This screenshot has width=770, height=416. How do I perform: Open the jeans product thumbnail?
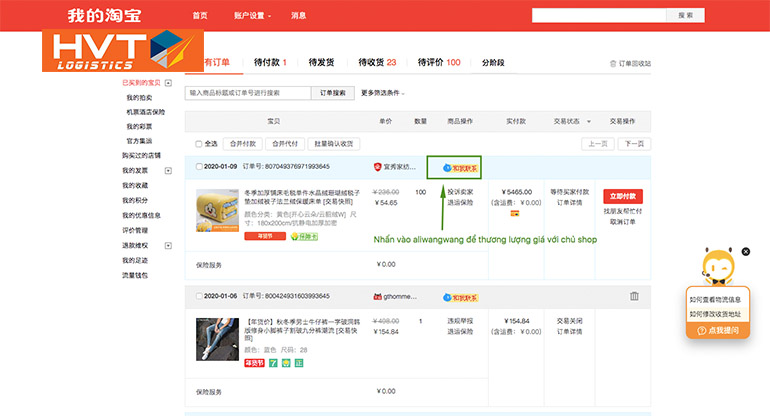pos(217,339)
